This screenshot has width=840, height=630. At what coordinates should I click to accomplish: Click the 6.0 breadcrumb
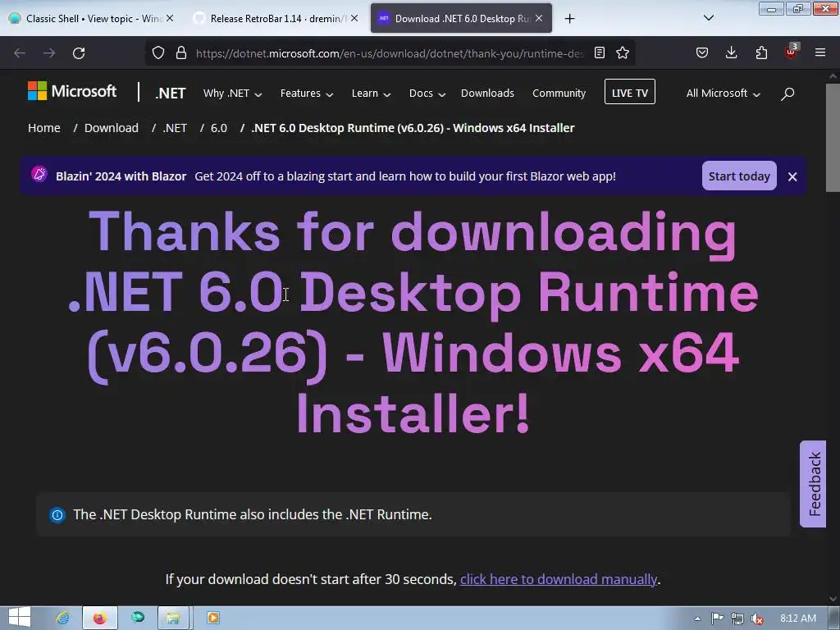(218, 128)
